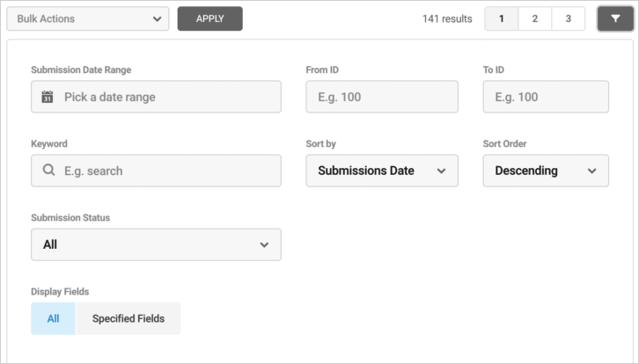Go to results page 3
Screen dimensions: 639x364
pyautogui.click(x=569, y=18)
